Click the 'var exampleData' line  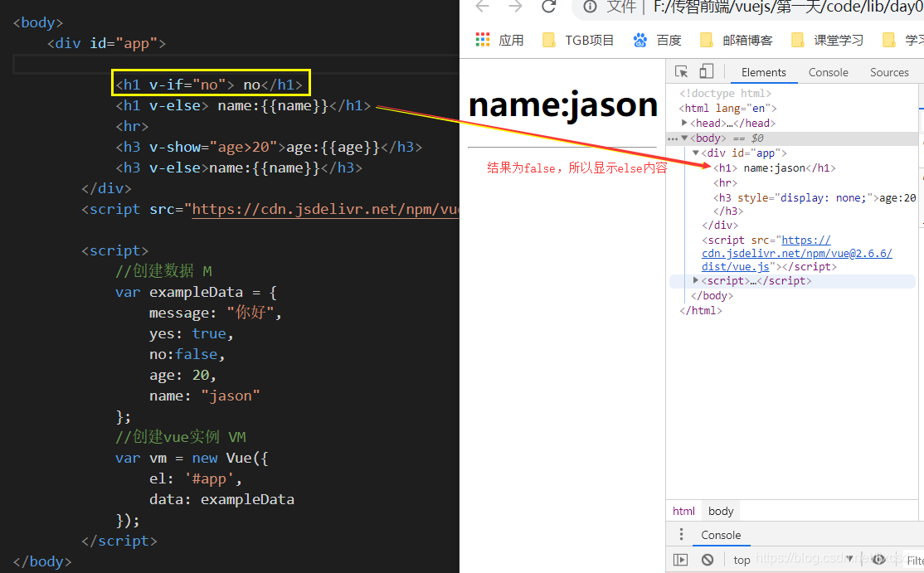click(x=196, y=292)
